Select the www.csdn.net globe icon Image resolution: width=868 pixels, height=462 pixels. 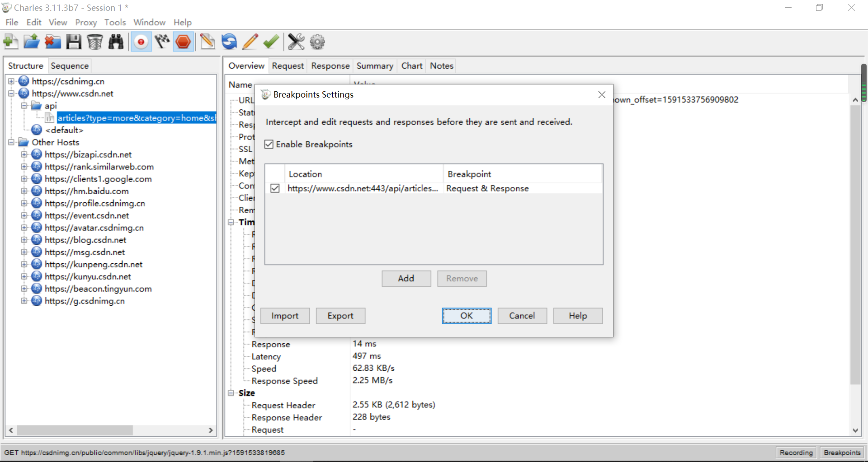pos(24,93)
